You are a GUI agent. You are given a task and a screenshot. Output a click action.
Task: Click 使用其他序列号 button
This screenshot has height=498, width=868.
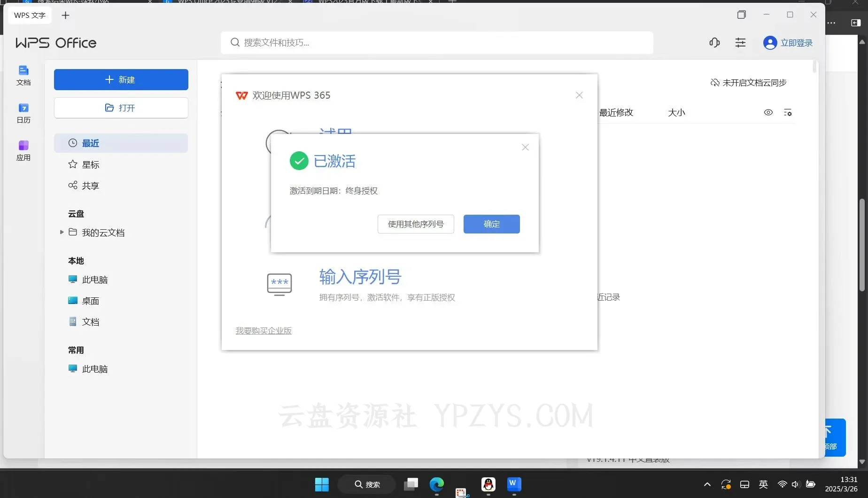[x=416, y=224]
